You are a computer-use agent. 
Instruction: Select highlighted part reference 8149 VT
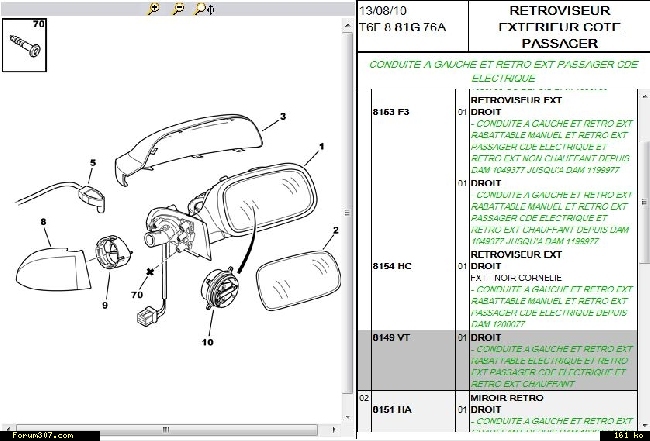point(391,338)
